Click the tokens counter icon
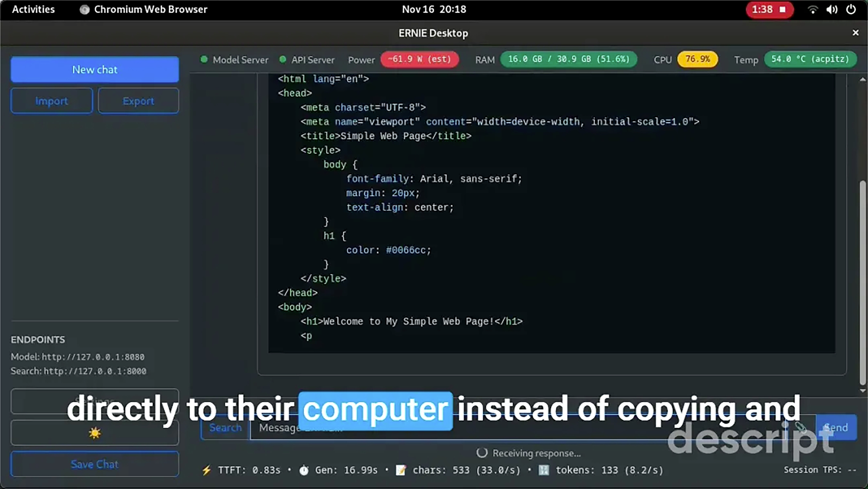The image size is (868, 489). click(x=544, y=470)
